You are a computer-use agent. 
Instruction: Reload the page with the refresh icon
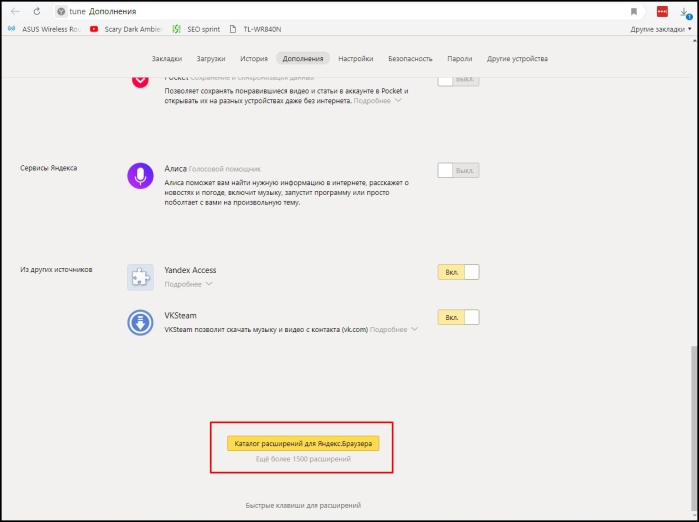pyautogui.click(x=37, y=11)
